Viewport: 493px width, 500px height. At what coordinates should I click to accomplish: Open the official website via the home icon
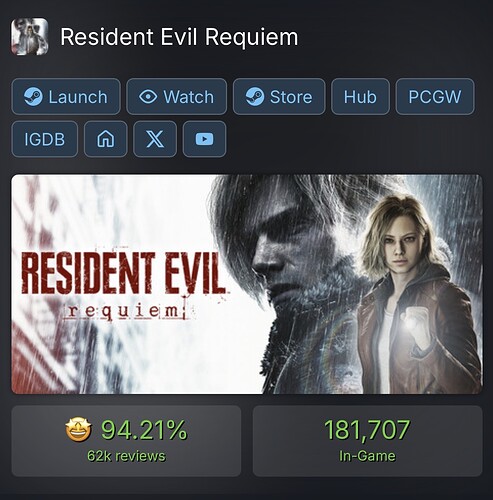[106, 139]
